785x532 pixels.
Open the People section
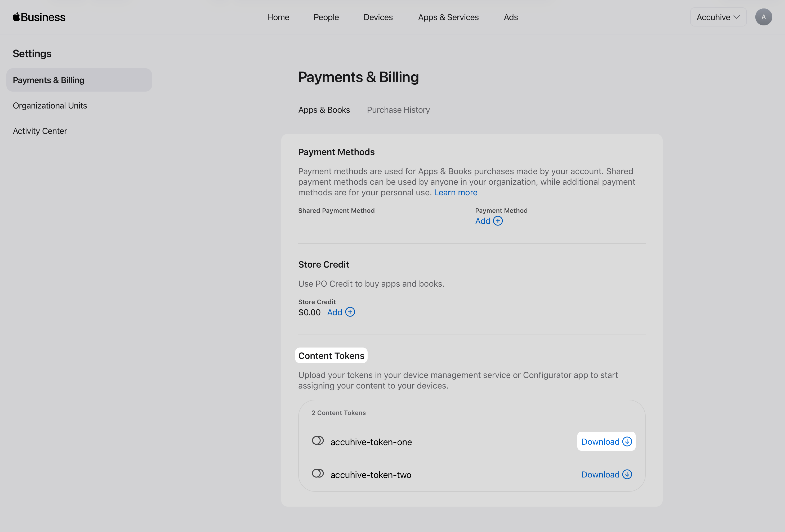coord(326,17)
